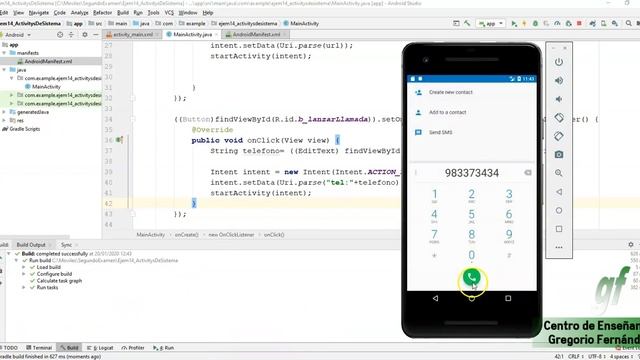Expand the res folder
This screenshot has height=360, width=640.
coord(4,120)
